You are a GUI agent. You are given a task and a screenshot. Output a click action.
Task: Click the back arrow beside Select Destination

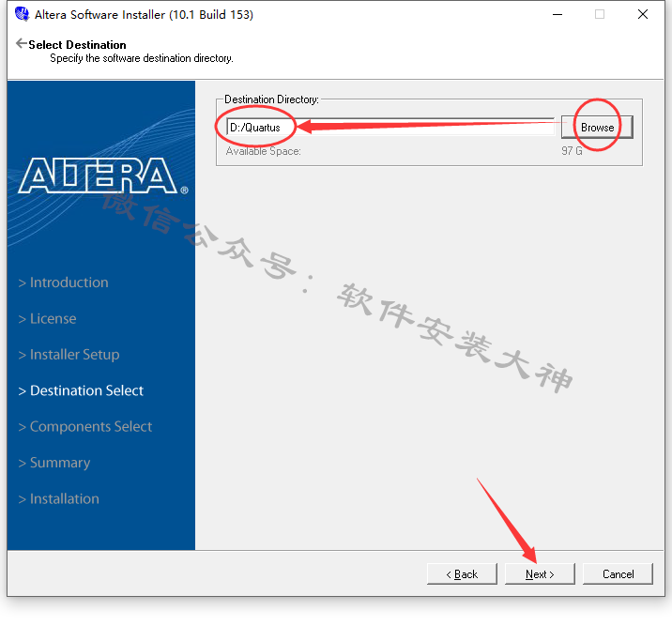coord(22,44)
